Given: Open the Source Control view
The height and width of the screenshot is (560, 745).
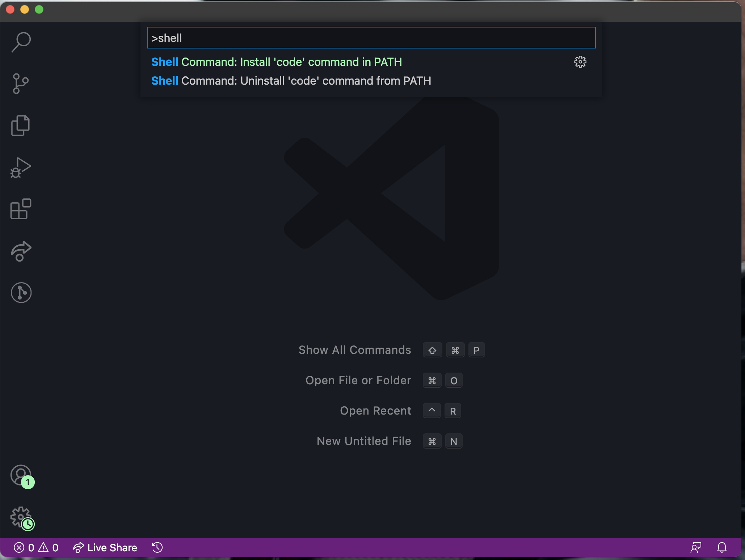Looking at the screenshot, I should point(20,84).
